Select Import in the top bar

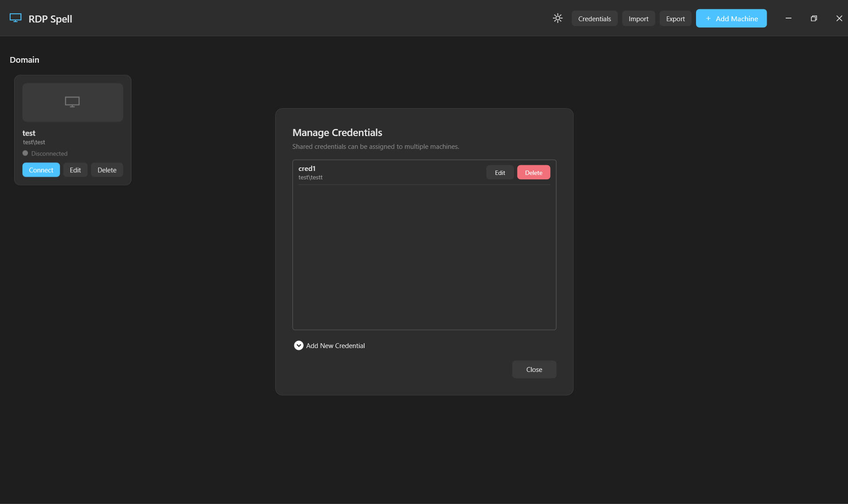point(638,19)
